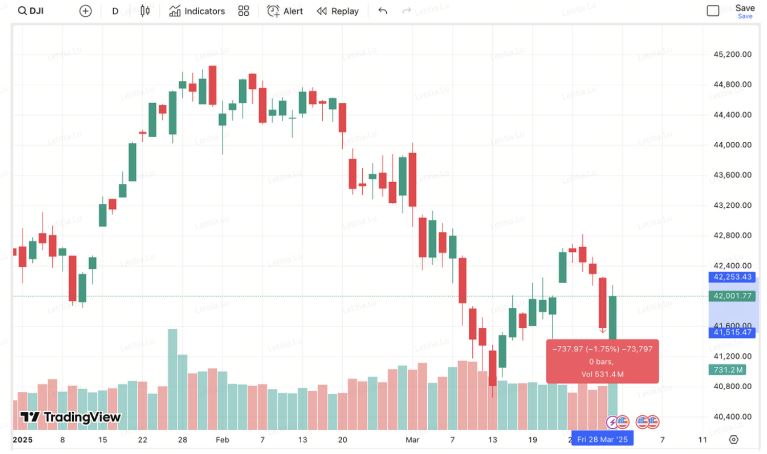Image resolution: width=767 pixels, height=454 pixels.
Task: Start bar Replay mode
Action: [337, 11]
